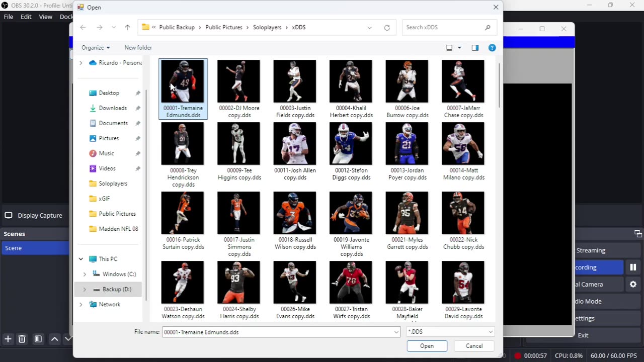Screen dimensions: 644x362
Task: Open the xGIF folder in the sidebar
Action: (x=104, y=199)
